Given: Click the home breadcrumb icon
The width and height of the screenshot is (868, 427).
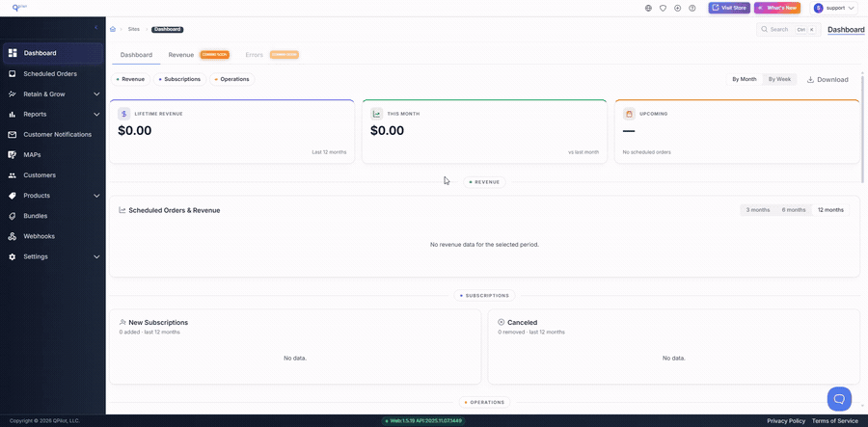Looking at the screenshot, I should point(113,29).
